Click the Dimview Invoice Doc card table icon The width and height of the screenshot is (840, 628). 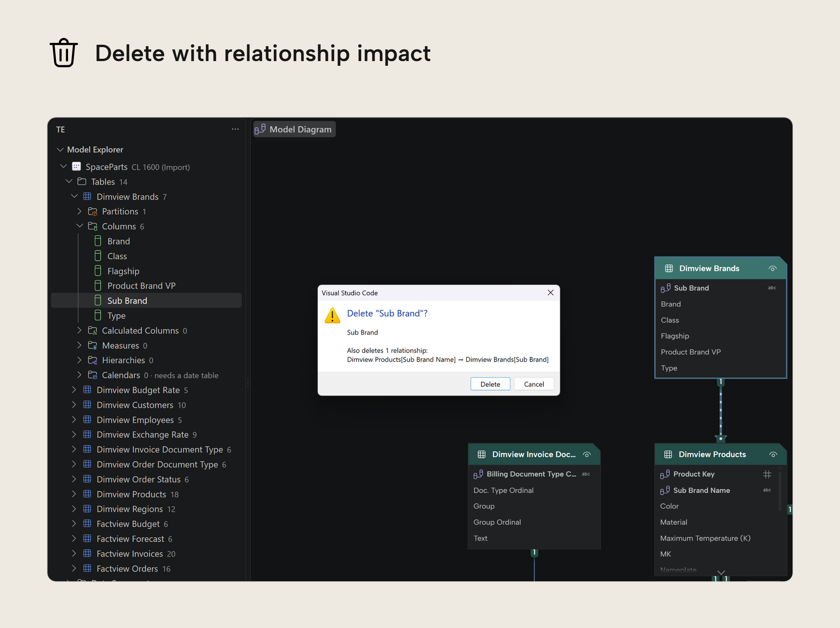pos(481,454)
